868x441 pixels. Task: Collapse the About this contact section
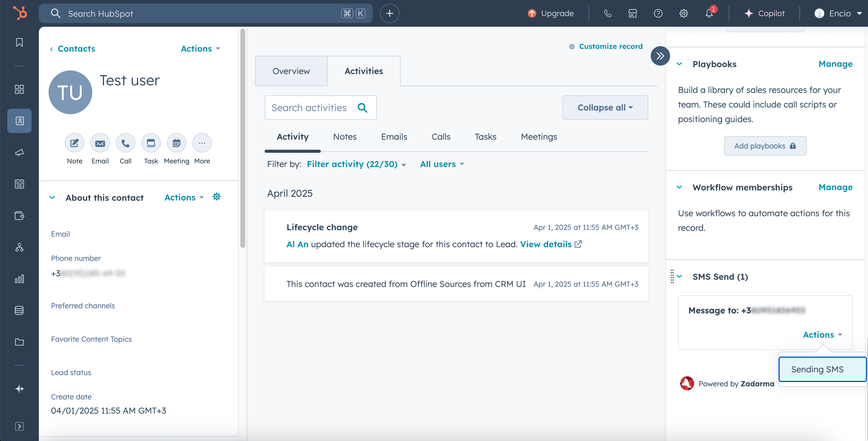(x=52, y=198)
